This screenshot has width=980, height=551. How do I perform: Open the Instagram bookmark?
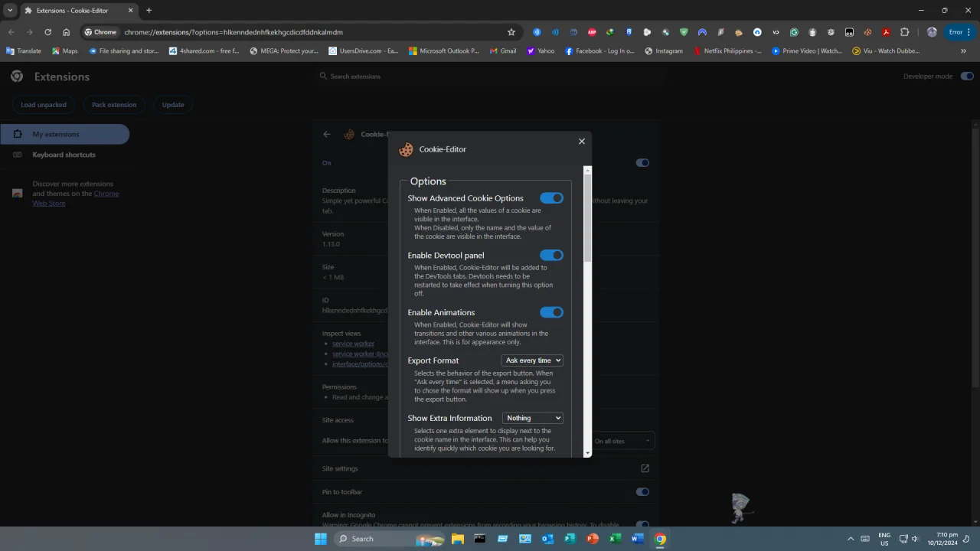click(x=664, y=51)
